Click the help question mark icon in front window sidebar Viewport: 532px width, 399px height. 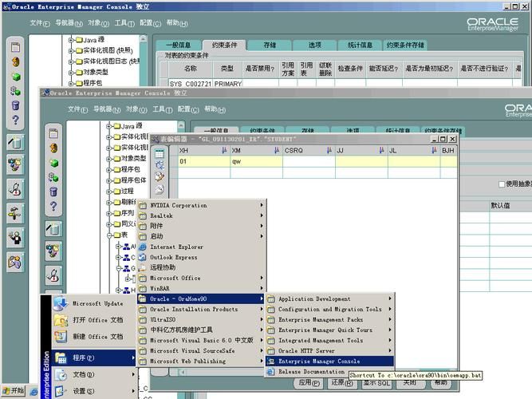(x=53, y=206)
